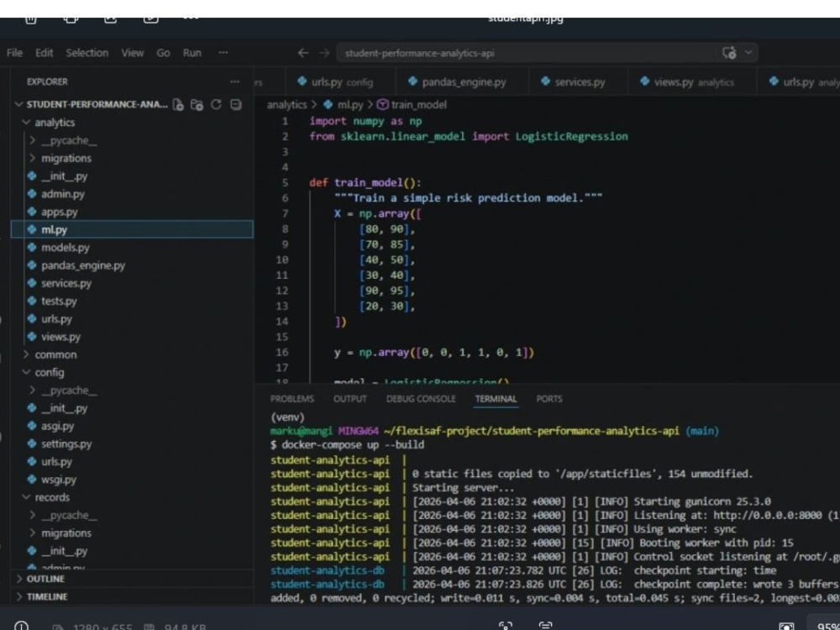The height and width of the screenshot is (630, 840).
Task: Switch to the PORTS panel tab
Action: coord(549,399)
